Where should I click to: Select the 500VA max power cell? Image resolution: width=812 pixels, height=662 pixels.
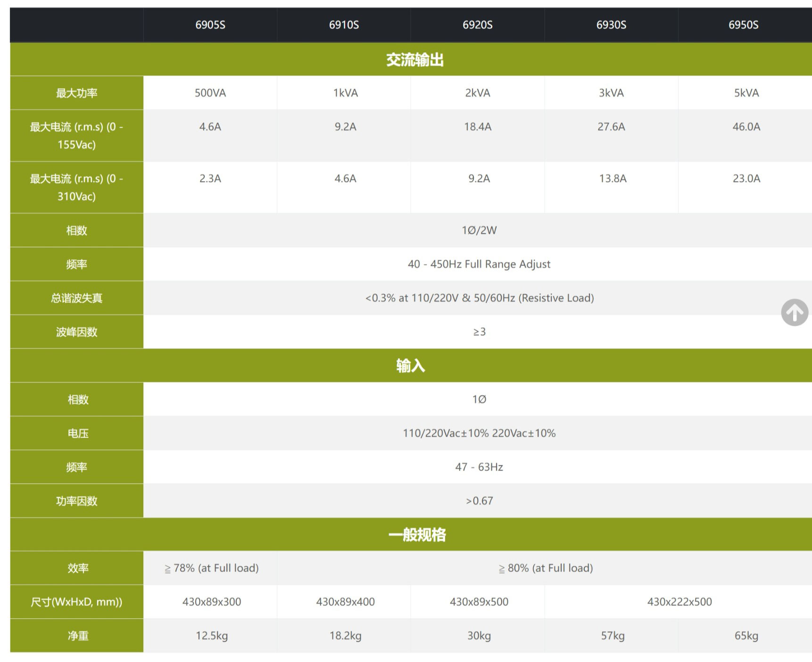pyautogui.click(x=210, y=93)
